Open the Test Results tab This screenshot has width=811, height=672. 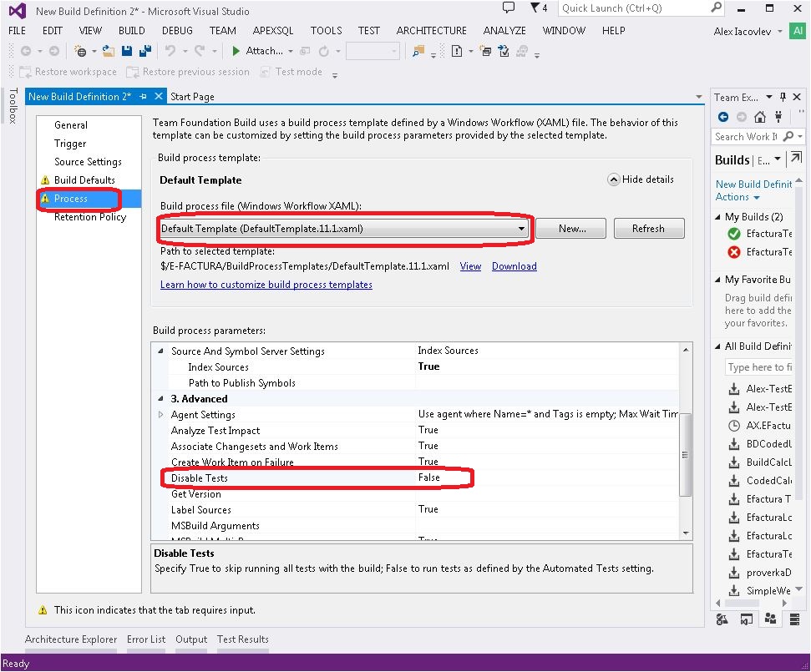(242, 639)
